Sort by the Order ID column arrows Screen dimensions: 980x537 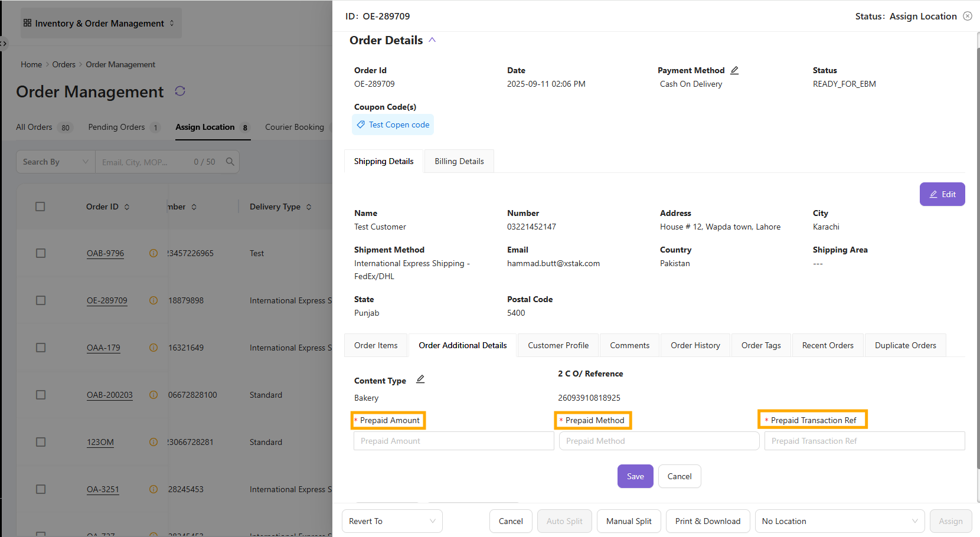click(127, 207)
